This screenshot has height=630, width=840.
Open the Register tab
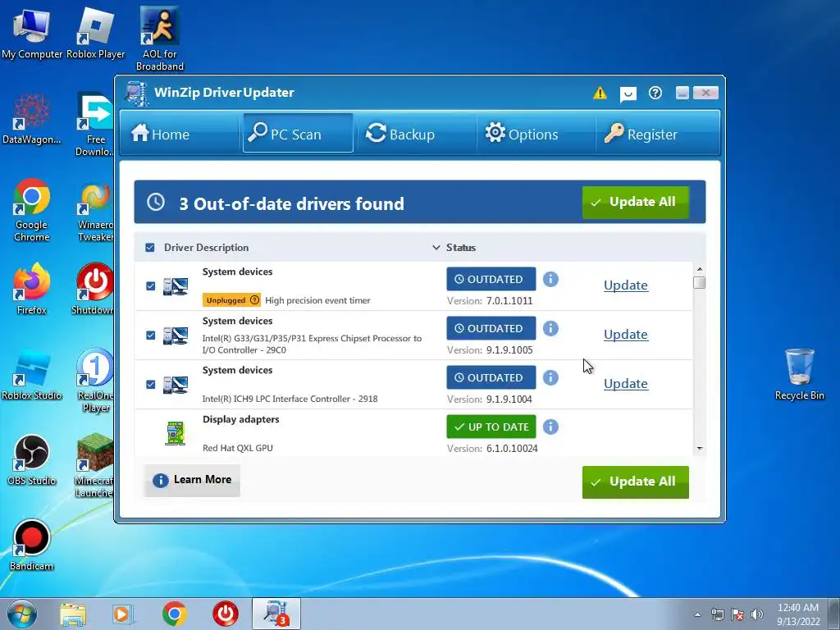tap(657, 133)
